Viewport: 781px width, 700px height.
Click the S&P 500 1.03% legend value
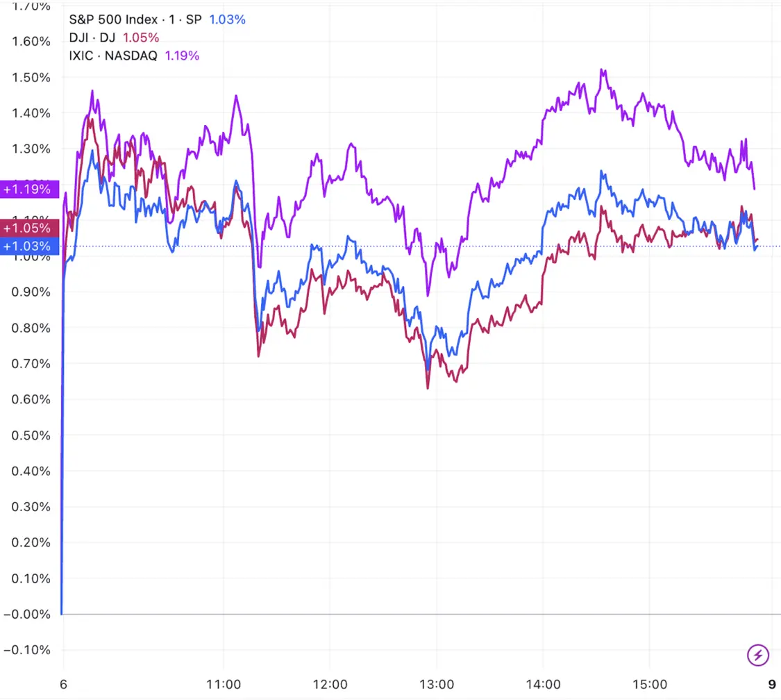coord(227,19)
